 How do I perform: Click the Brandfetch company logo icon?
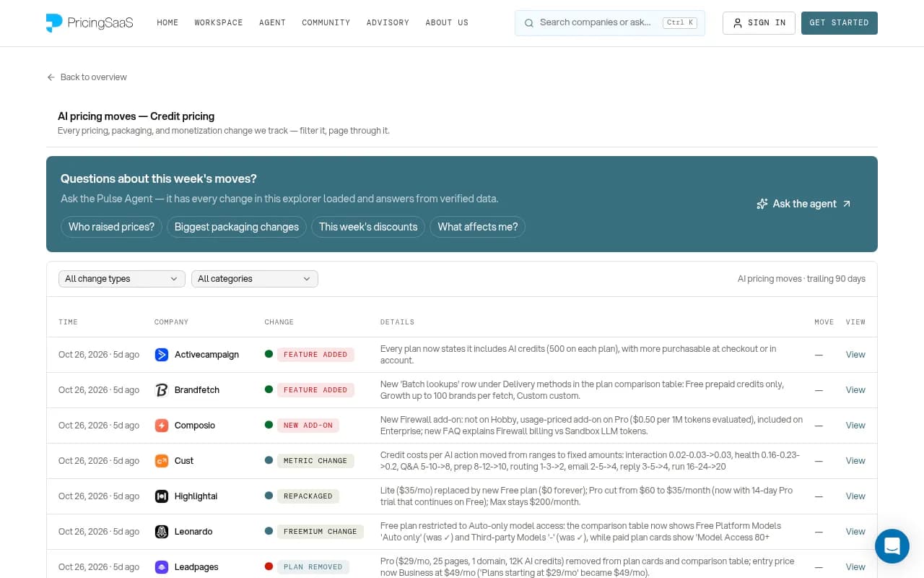(162, 390)
